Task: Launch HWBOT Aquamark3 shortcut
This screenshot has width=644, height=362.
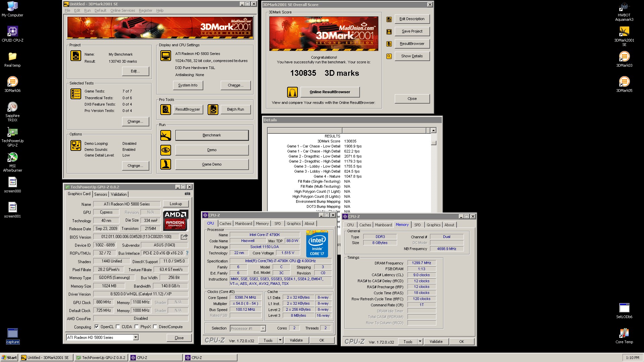Action: coord(624,11)
